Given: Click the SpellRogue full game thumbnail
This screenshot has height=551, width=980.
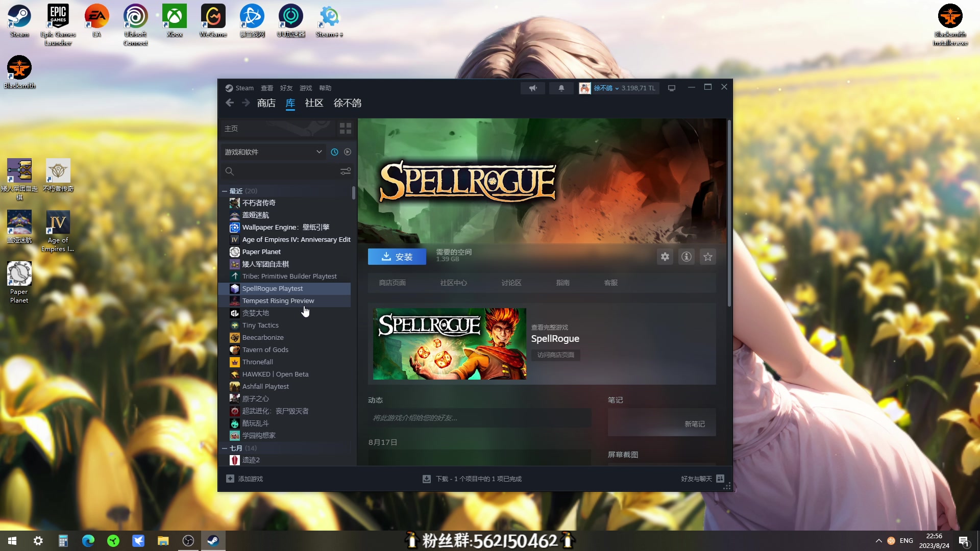Looking at the screenshot, I should (450, 344).
